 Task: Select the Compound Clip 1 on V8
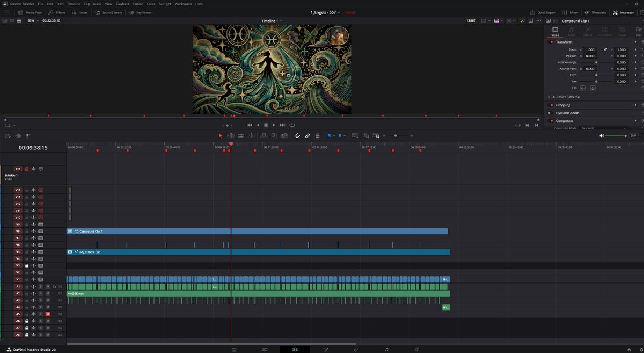(x=257, y=231)
